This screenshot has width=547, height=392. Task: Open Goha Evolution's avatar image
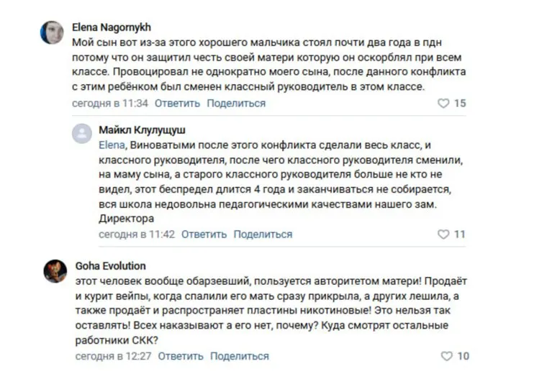(x=55, y=271)
